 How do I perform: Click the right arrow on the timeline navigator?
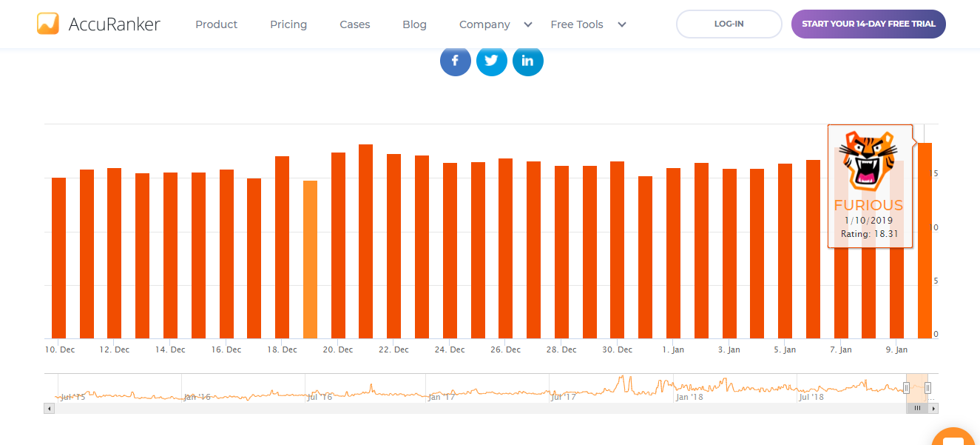coord(932,408)
